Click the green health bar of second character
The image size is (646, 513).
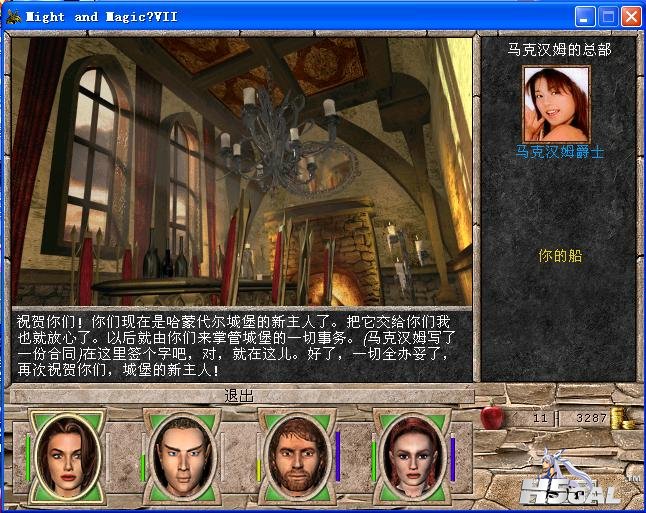point(143,467)
